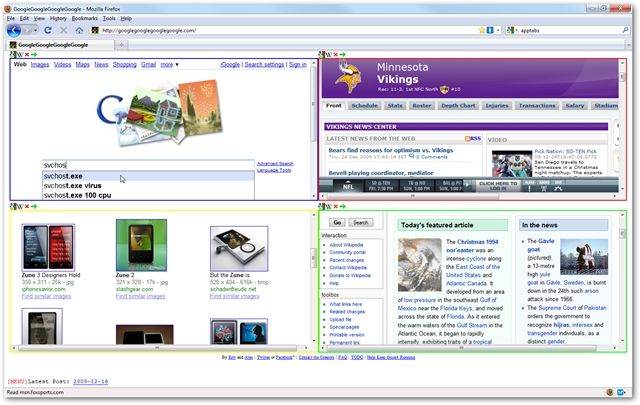This screenshot has height=405, width=640.
Task: Click the Sign in link
Action: point(298,65)
